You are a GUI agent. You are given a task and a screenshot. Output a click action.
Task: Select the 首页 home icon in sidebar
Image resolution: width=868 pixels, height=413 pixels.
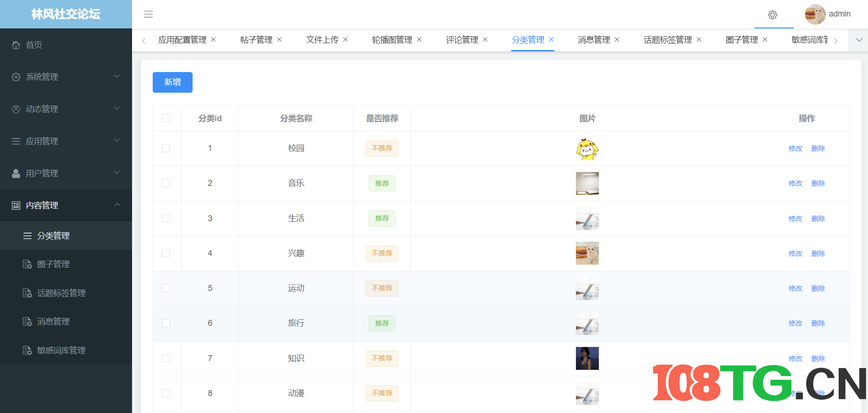[17, 45]
